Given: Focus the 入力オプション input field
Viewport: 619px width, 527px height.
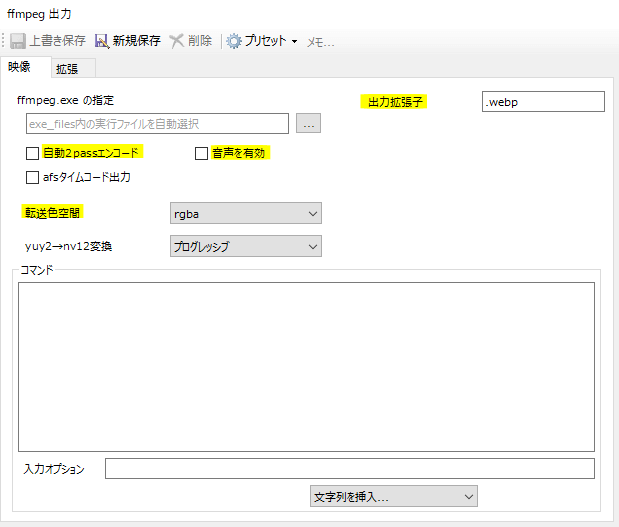Looking at the screenshot, I should [349, 469].
